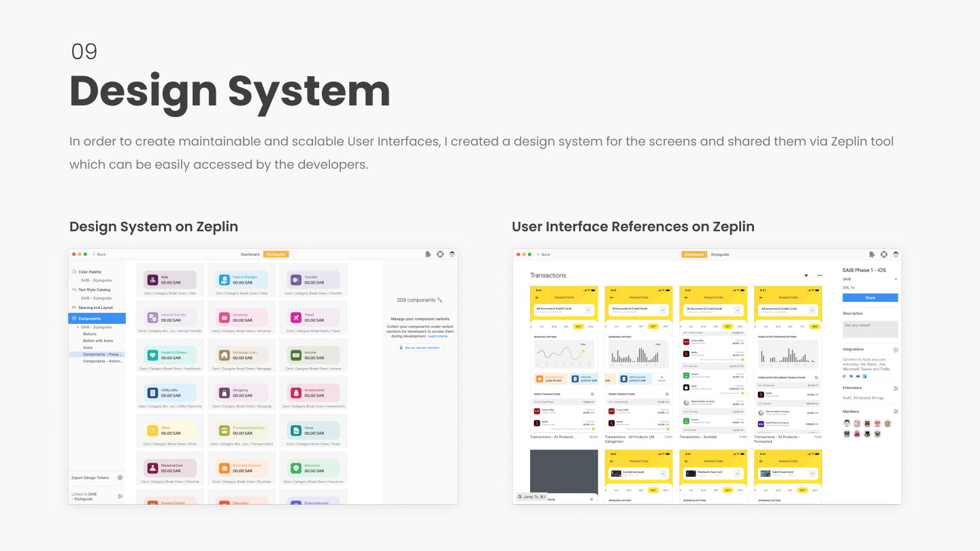Screen dimensions: 980x551
Task: Click Set as variant section button
Action: click(x=420, y=348)
